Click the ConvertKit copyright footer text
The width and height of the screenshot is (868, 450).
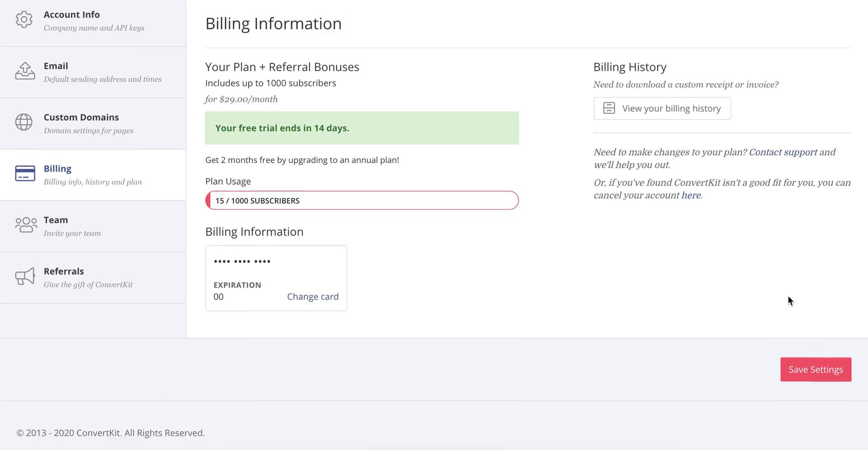pos(111,433)
